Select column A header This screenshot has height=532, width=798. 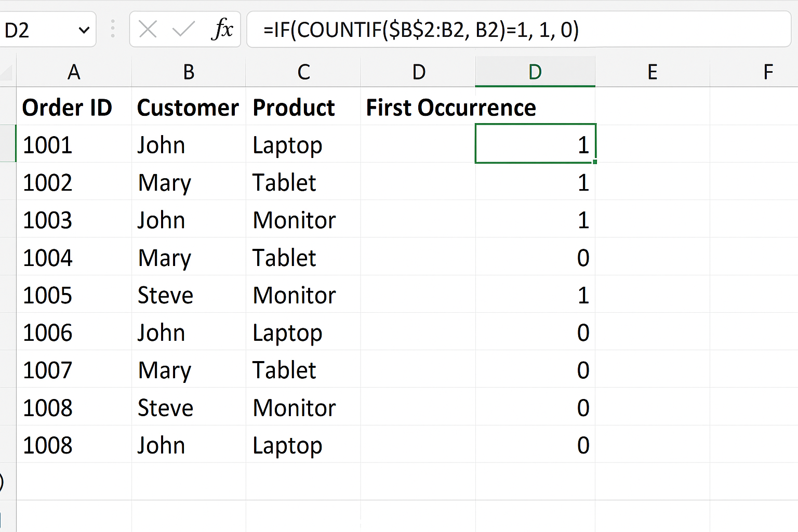74,72
